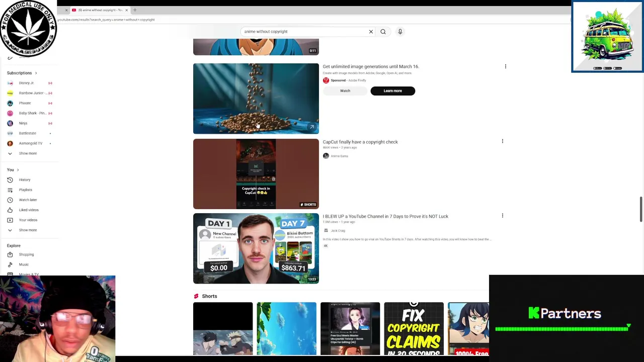644x362 pixels.
Task: Click Jack Craig channel name
Action: [x=338, y=231]
